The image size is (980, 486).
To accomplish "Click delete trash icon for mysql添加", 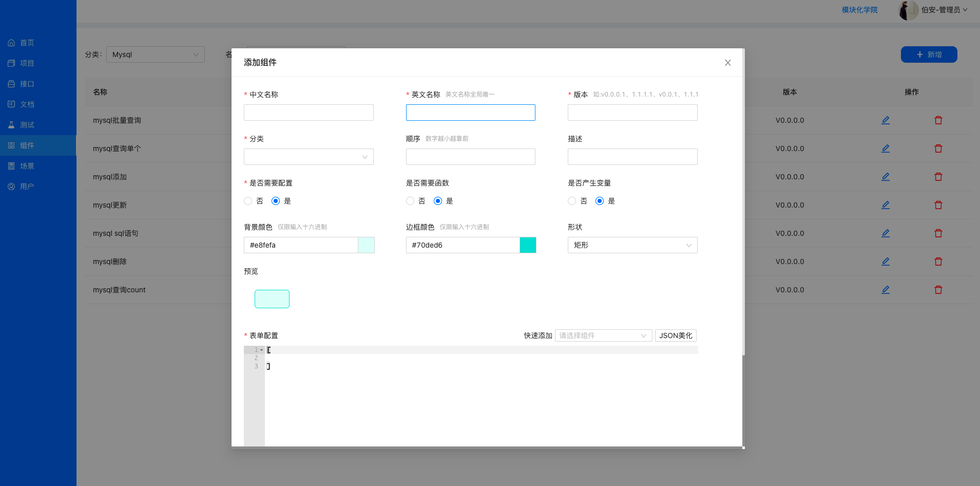I will [938, 177].
